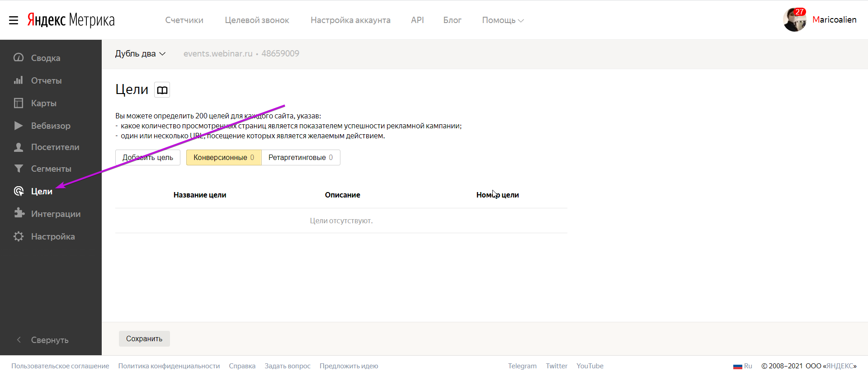Click the ЯНДЕКС copyright link
This screenshot has width=868, height=376.
click(x=840, y=366)
